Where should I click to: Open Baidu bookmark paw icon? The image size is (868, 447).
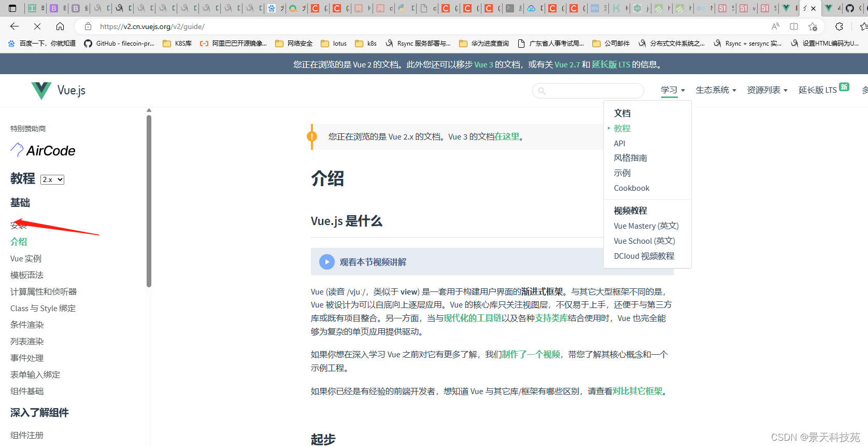pos(41,44)
